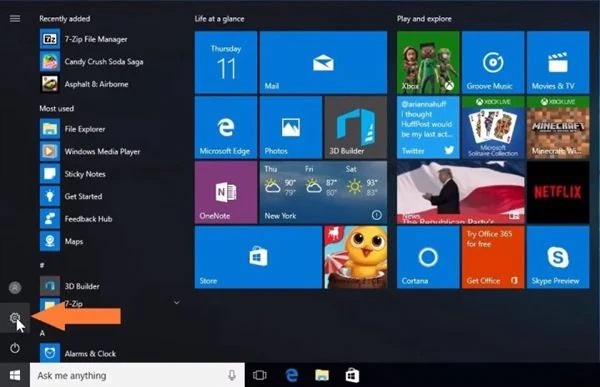Click the Play and explore group header
This screenshot has height=387, width=600.
(x=424, y=19)
